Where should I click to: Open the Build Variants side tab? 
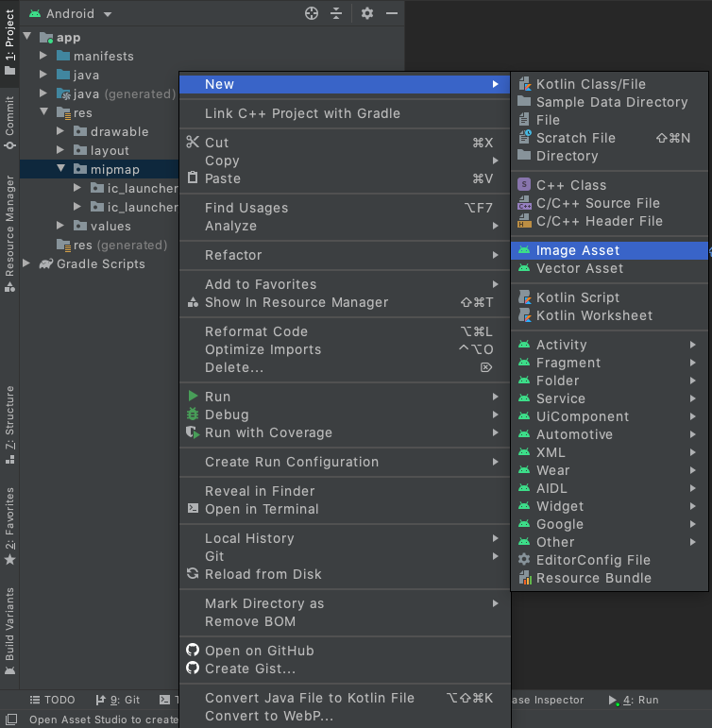[x=9, y=631]
